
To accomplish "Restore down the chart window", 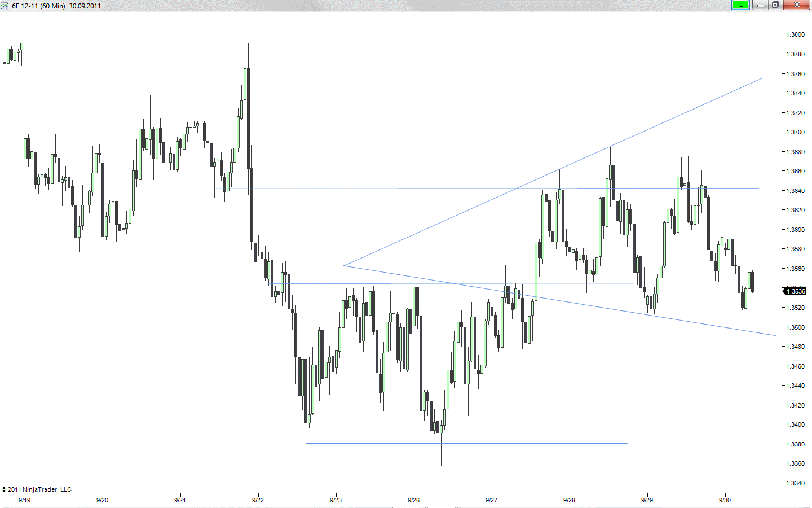I will [775, 5].
